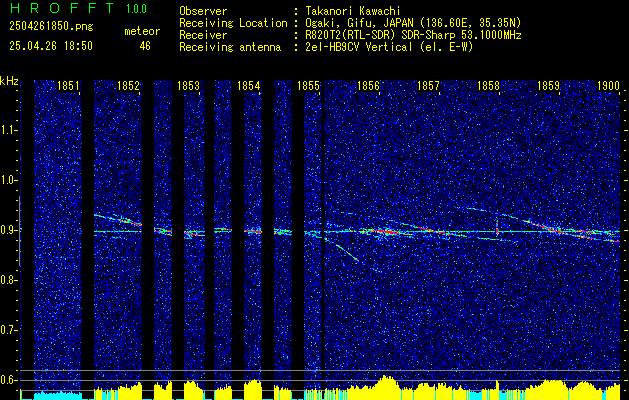Click the 0.9 frequency axis label

[9, 230]
